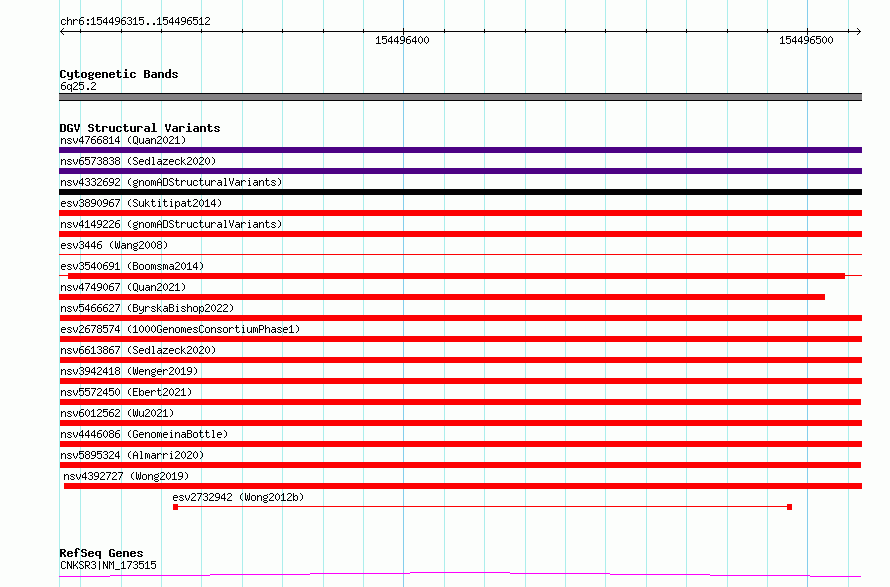Click the magenta CNKSR3 gene line
The height and width of the screenshot is (587, 890).
point(460,575)
